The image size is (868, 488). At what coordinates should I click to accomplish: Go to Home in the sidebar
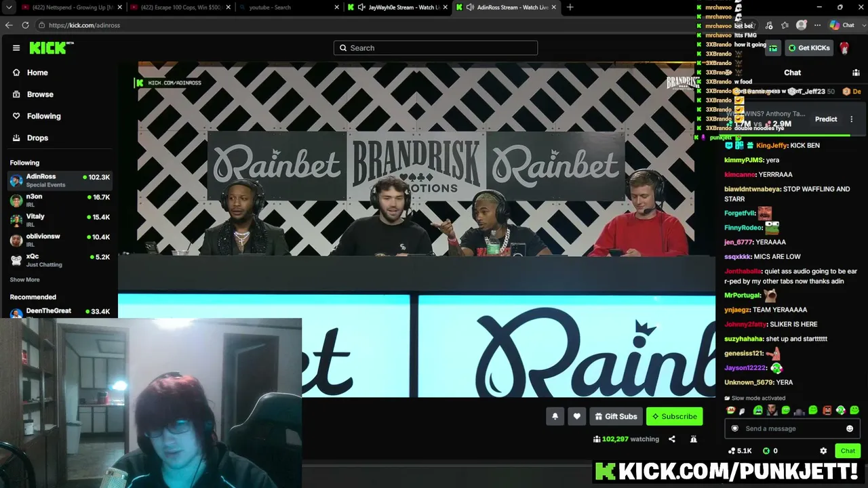coord(37,73)
